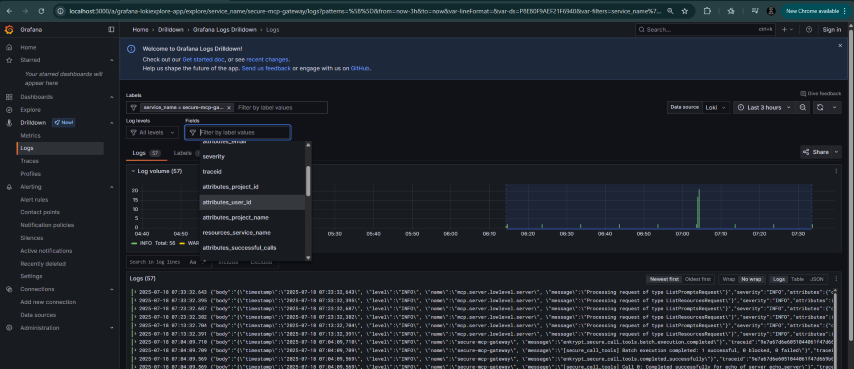Screen dimensions: 854x369
Task: Open refresh interval dropdown arrow
Action: coord(835,107)
